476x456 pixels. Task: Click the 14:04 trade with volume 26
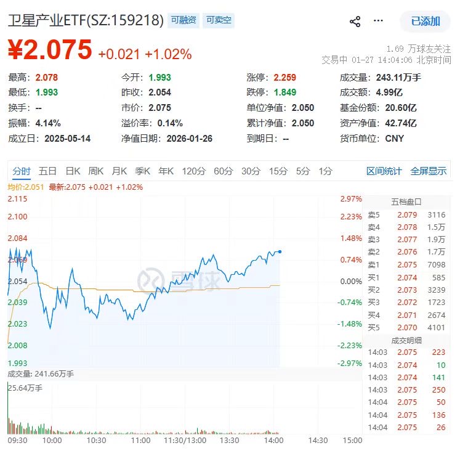pos(406,428)
